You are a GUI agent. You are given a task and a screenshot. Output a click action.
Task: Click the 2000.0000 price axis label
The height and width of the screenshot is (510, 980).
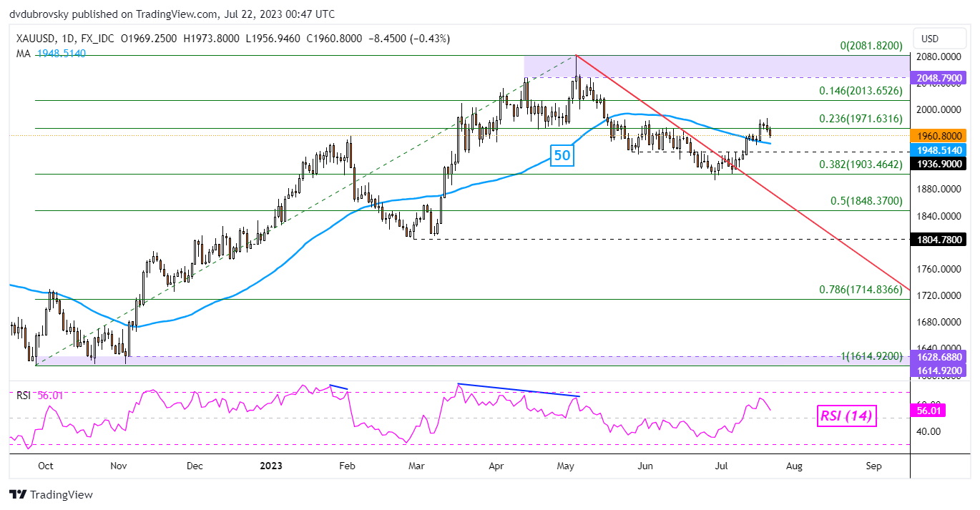tap(939, 109)
